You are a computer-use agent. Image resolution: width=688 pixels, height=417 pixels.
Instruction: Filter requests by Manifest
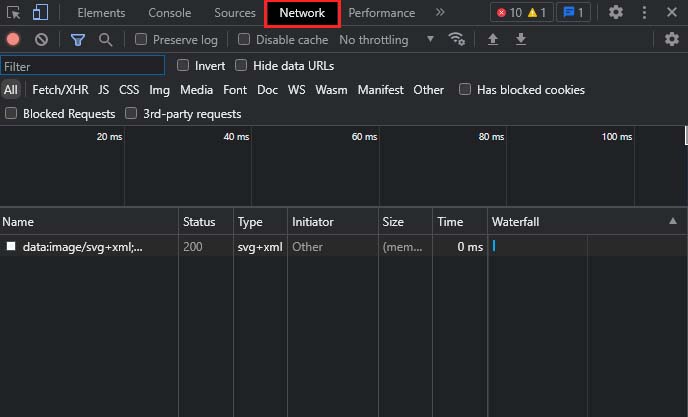[380, 90]
